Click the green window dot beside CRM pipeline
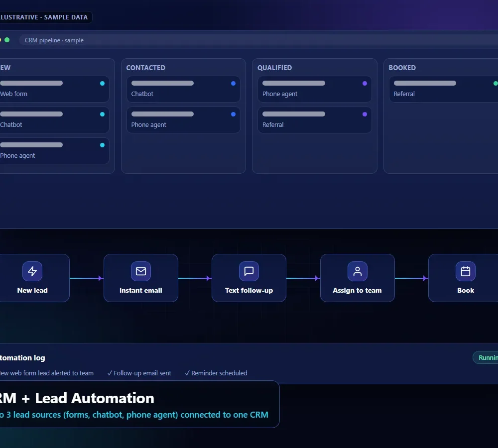498x448 pixels. (x=7, y=40)
